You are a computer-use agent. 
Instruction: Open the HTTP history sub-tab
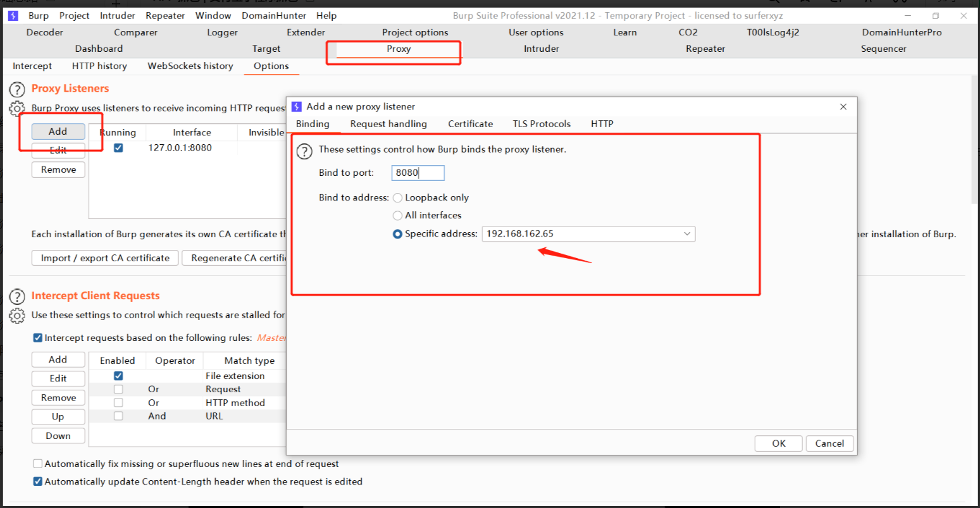click(x=99, y=66)
